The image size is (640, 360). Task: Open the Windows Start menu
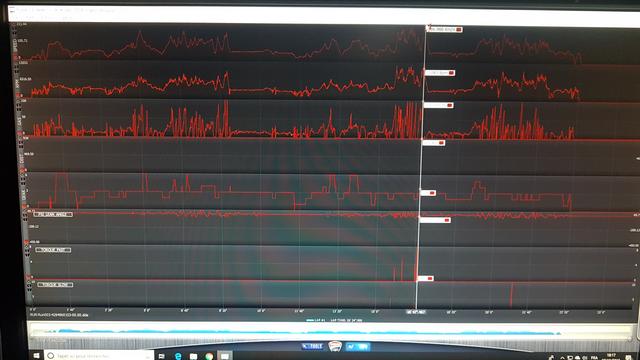[x=36, y=356]
